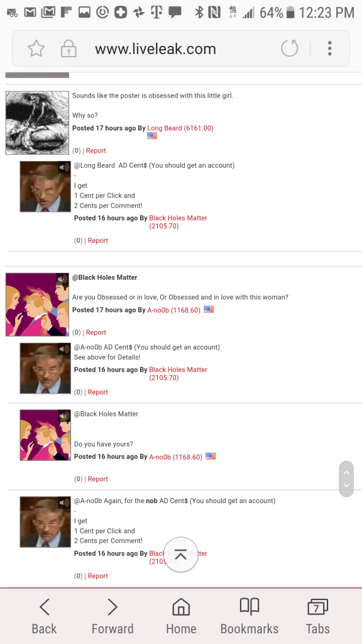
Task: Toggle sound icon on A-no0b's top avatar
Action: [x=62, y=279]
